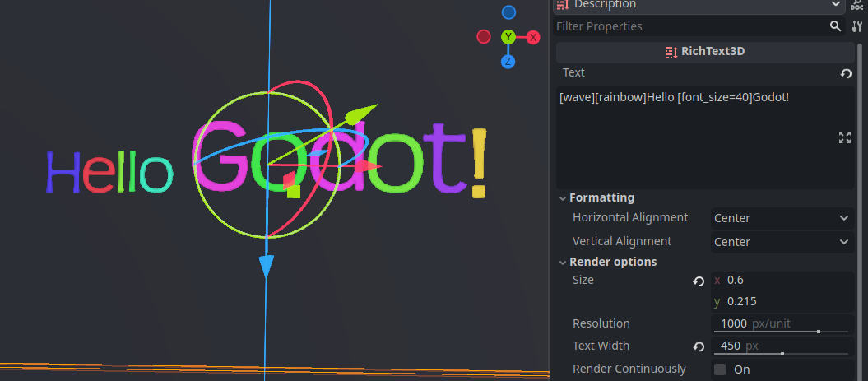Click the negative Z blue circle on view gizmo
This screenshot has height=381, width=868.
(508, 12)
